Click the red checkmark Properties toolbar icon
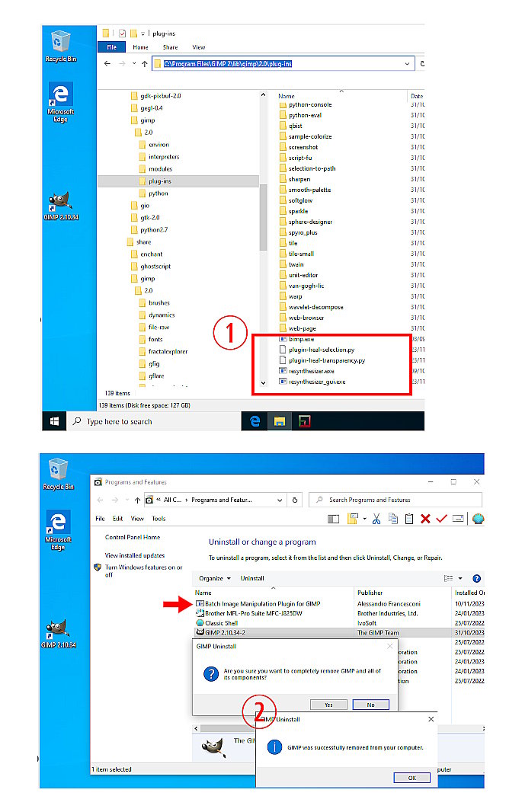The width and height of the screenshot is (522, 812). pos(441,519)
